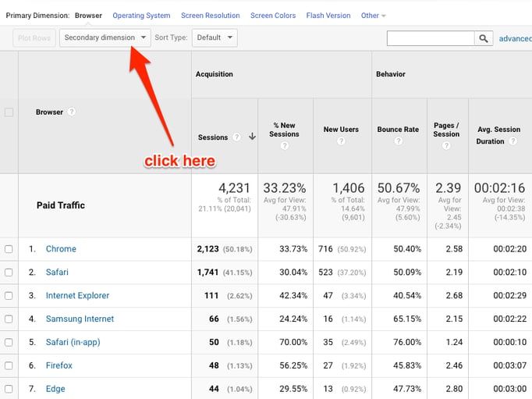Open the Chrome browser link
Viewport: 532px width, 399px height.
tap(61, 249)
